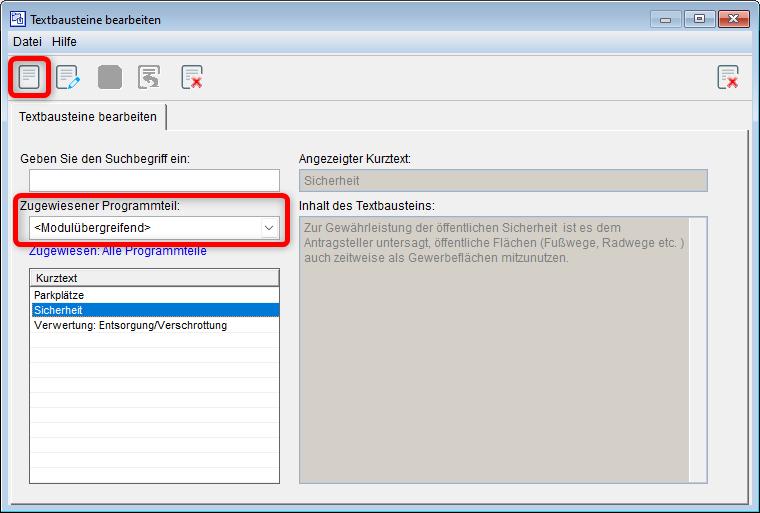The width and height of the screenshot is (760, 513).
Task: Click the grayed-out save icon
Action: [109, 77]
